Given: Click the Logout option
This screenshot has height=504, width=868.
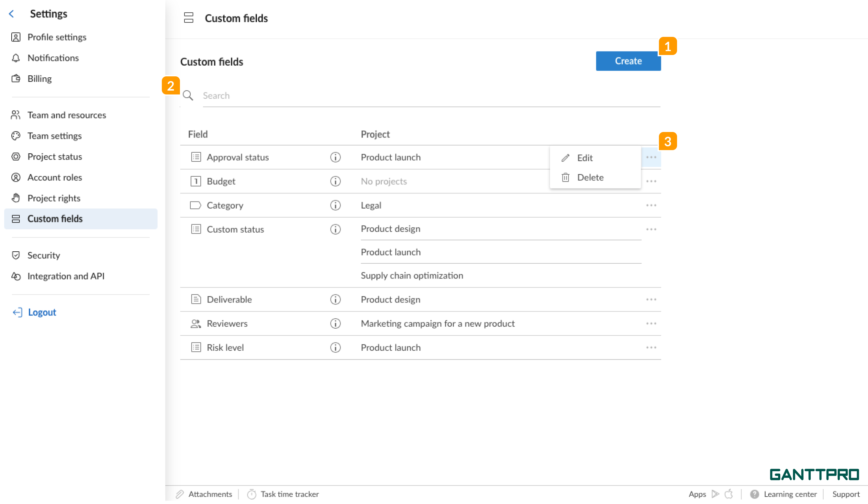Looking at the screenshot, I should pyautogui.click(x=42, y=312).
